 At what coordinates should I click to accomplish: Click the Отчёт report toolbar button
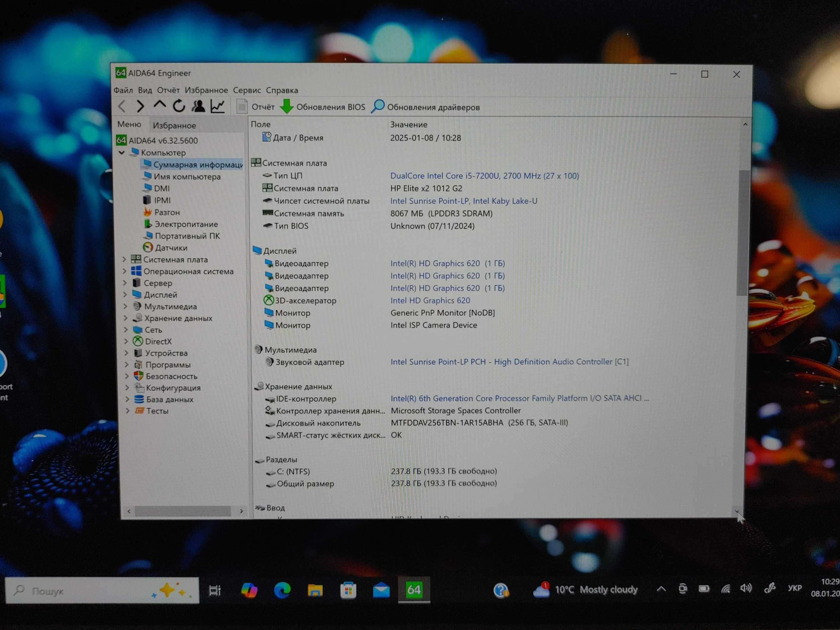pos(255,107)
